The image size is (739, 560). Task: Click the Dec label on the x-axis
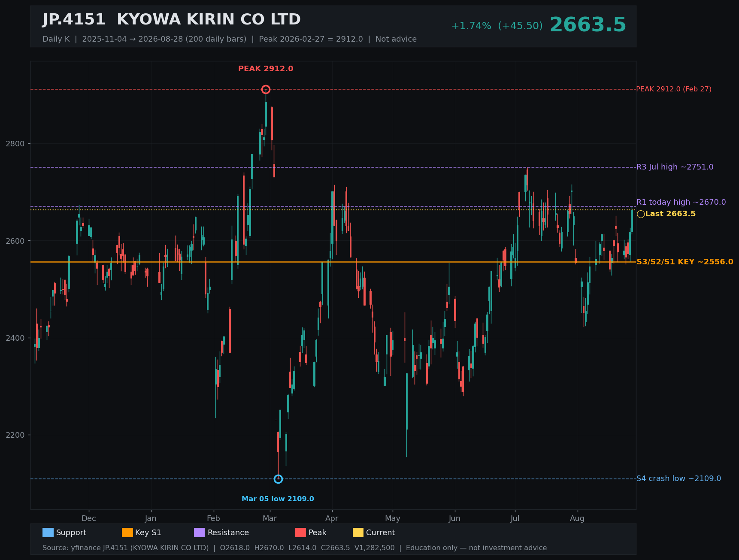tap(89, 518)
